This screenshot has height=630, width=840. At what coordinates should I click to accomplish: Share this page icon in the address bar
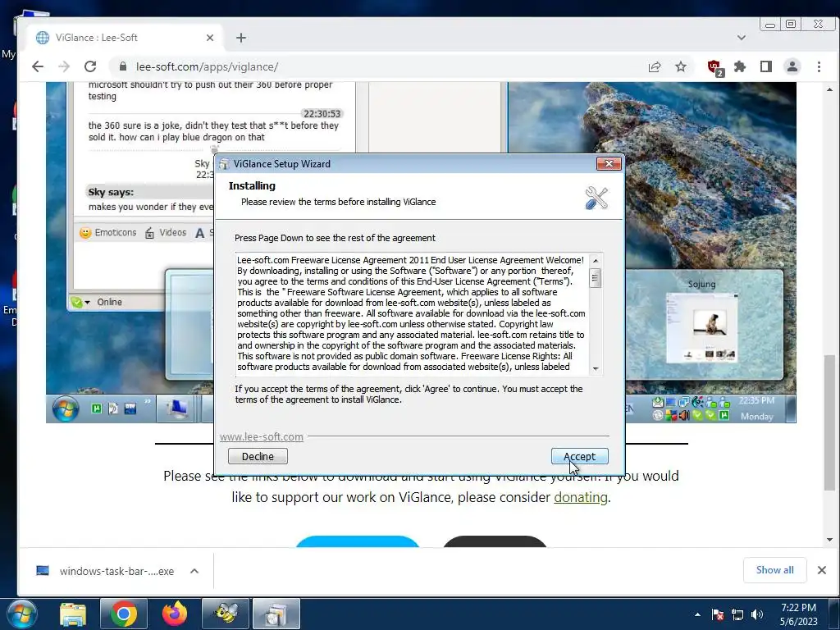click(x=654, y=67)
